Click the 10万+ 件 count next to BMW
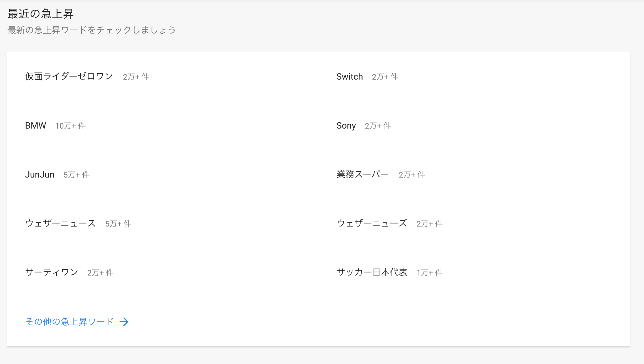Image resolution: width=644 pixels, height=364 pixels. tap(70, 126)
